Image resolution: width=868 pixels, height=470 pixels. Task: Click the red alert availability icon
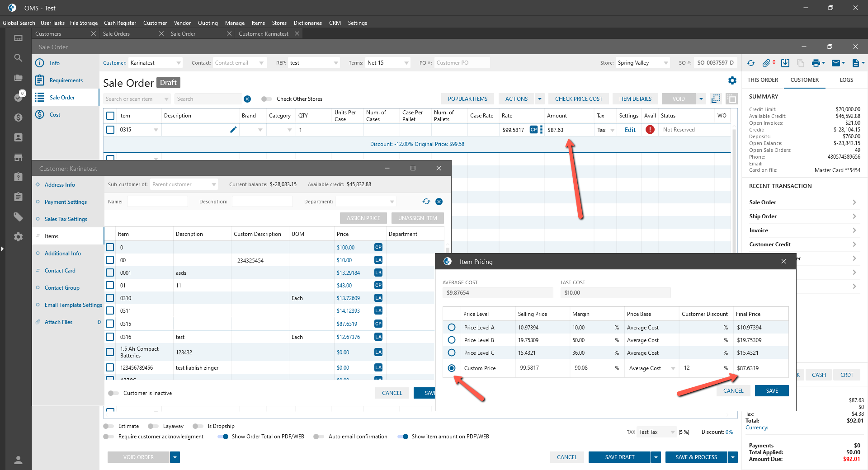tap(650, 130)
